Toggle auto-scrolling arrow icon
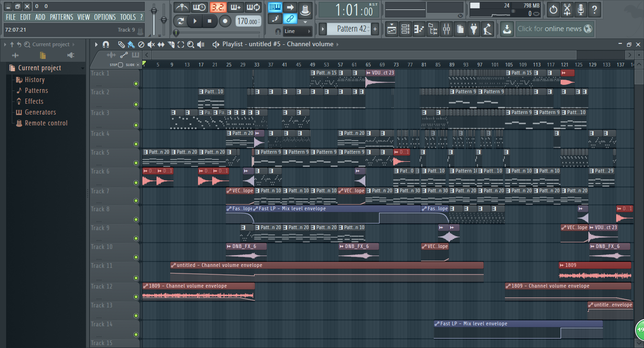This screenshot has height=348, width=644. click(x=290, y=7)
